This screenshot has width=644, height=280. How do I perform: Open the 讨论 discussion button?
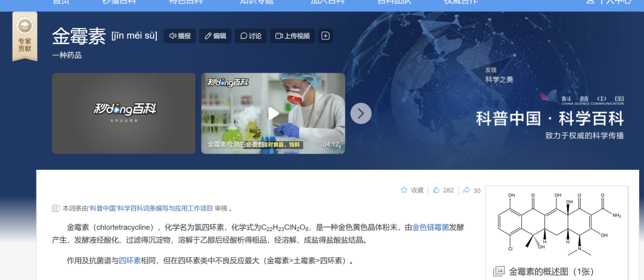click(x=250, y=36)
